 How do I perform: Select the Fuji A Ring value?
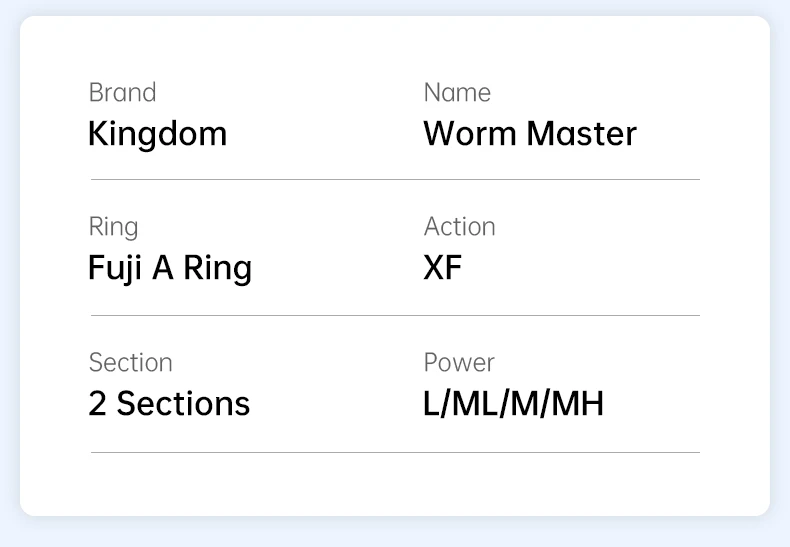coord(170,269)
